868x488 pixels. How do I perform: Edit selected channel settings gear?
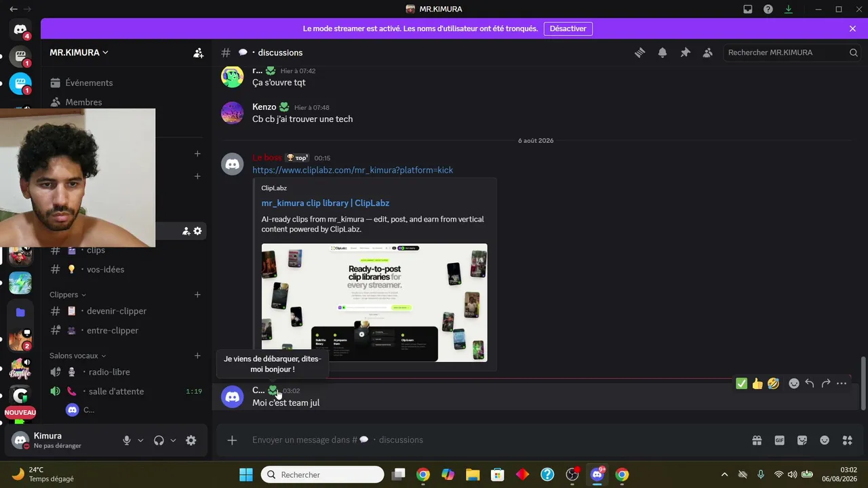click(197, 231)
